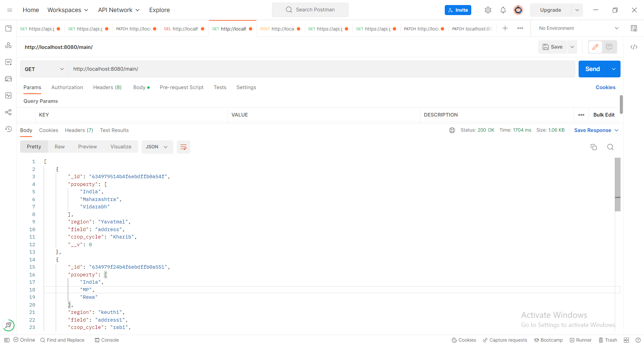644x345 pixels.
Task: Open the Flows sidebar panel
Action: (x=8, y=112)
